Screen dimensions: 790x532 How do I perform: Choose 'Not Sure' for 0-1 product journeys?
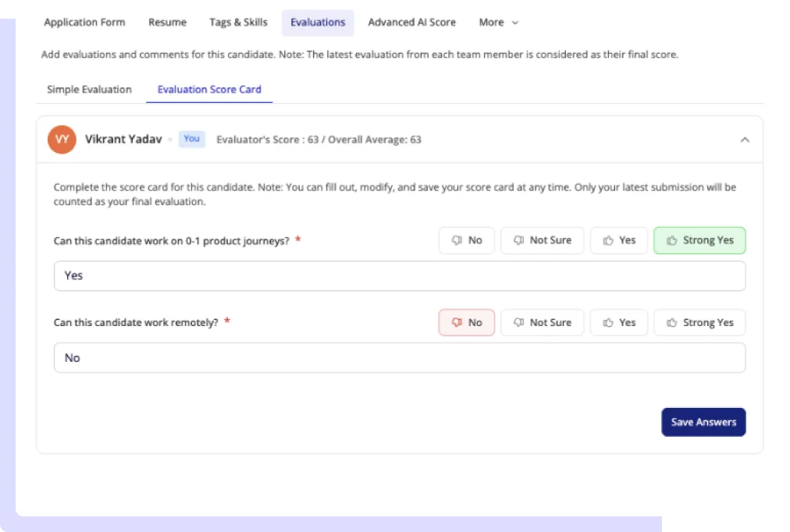[542, 240]
